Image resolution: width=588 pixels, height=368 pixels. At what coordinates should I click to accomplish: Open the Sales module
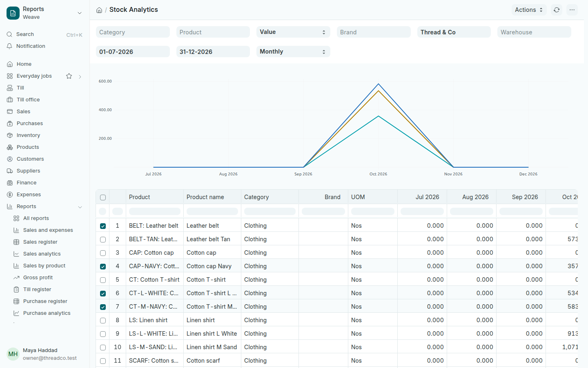click(x=45, y=112)
